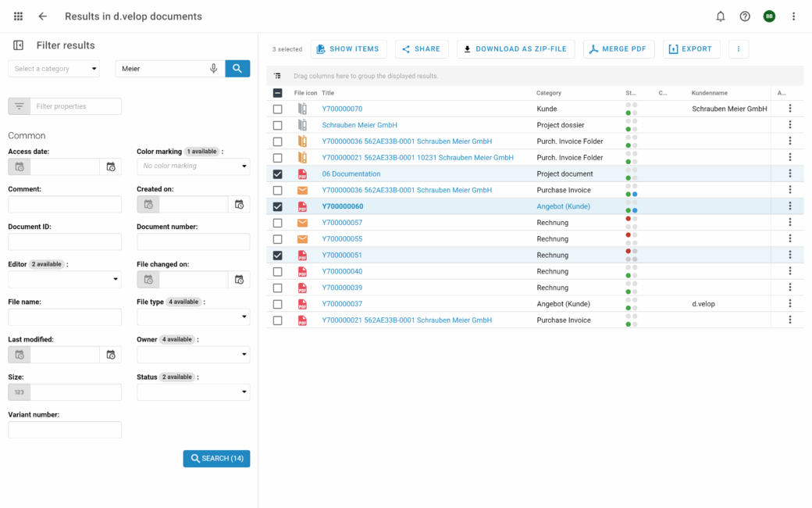Viewport: 812px width, 508px height.
Task: Click the microphone voice search icon
Action: tap(213, 69)
